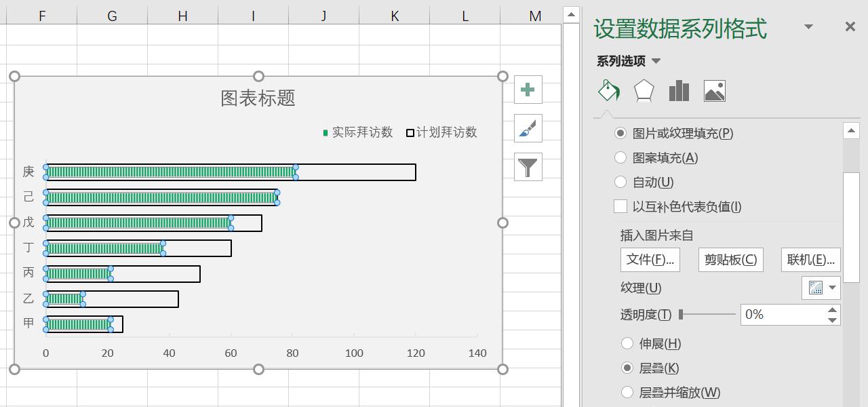Select column J header
This screenshot has width=868, height=407.
pyautogui.click(x=323, y=16)
